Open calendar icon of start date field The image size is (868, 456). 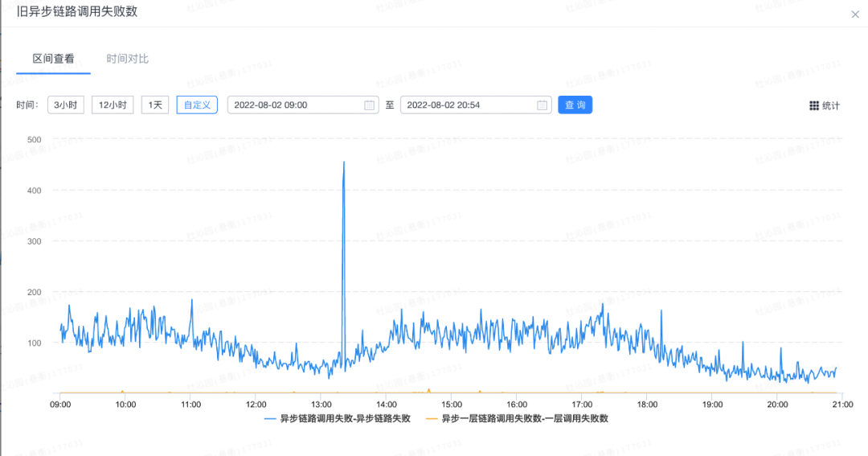(370, 105)
